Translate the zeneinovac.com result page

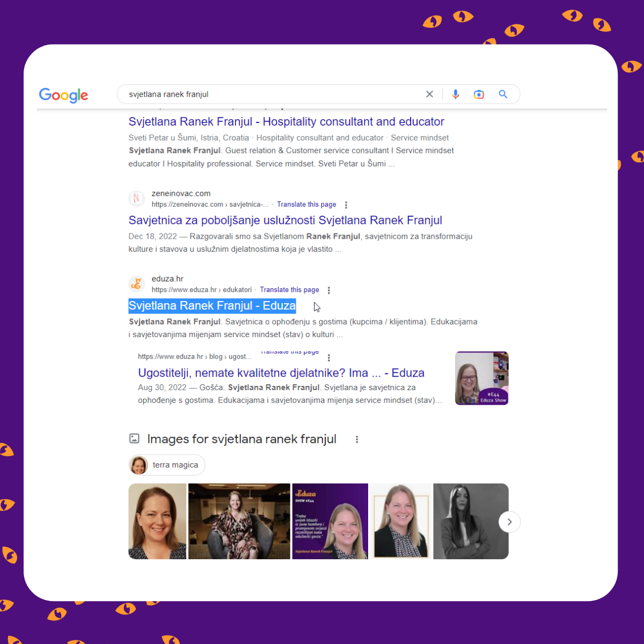(306, 204)
